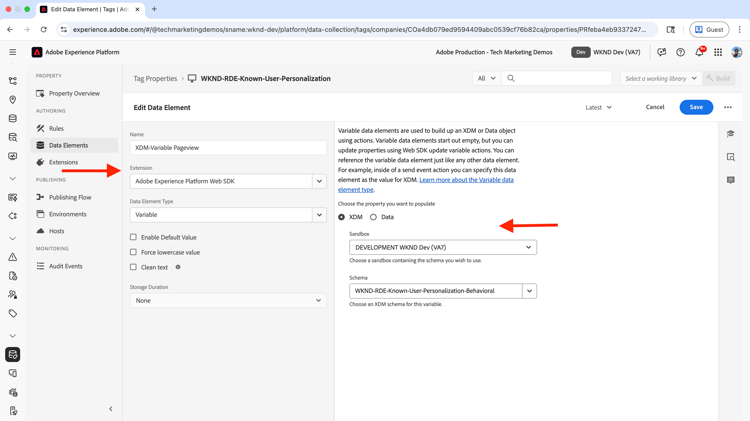The height and width of the screenshot is (421, 750).
Task: Open the search document icon on right rail
Action: 730,157
